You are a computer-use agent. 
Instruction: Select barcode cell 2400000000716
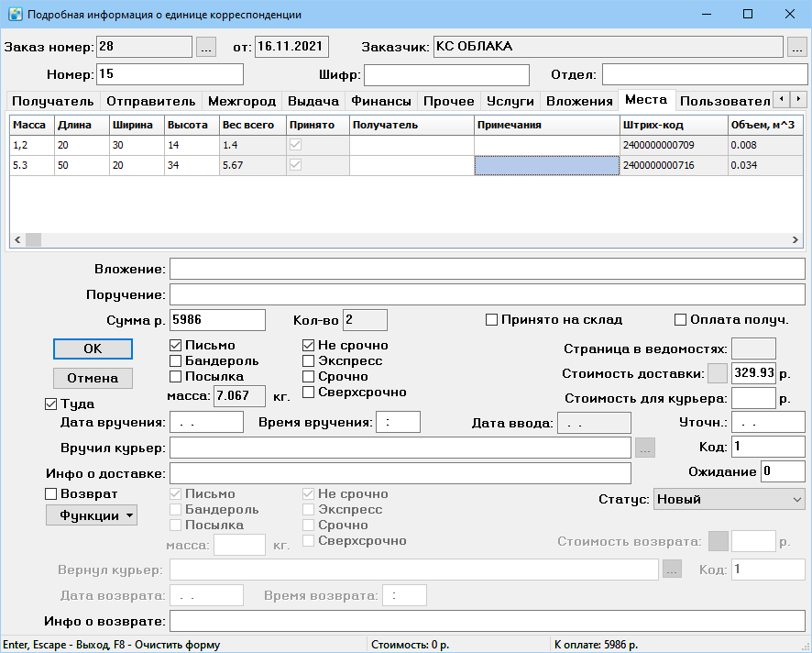click(x=674, y=165)
